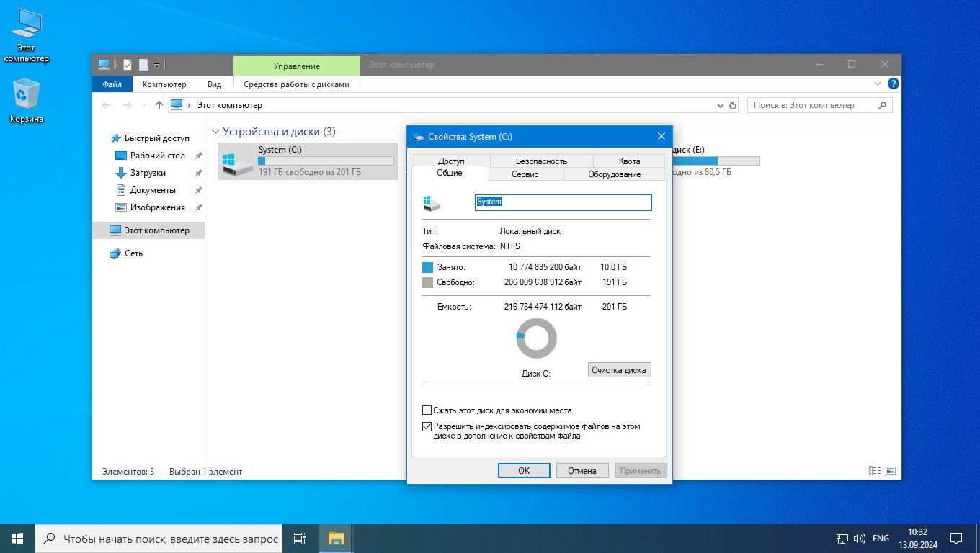Click File Explorer icon in taskbar

[336, 538]
